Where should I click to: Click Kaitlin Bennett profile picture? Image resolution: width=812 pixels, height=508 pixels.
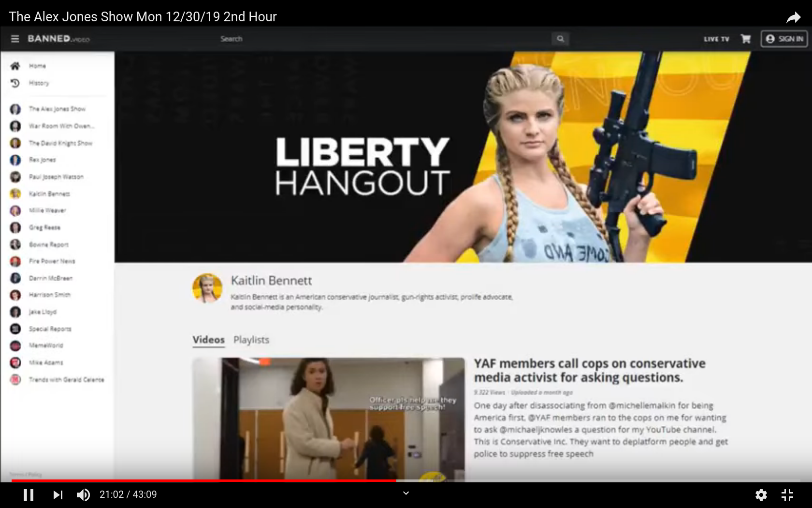click(x=207, y=288)
